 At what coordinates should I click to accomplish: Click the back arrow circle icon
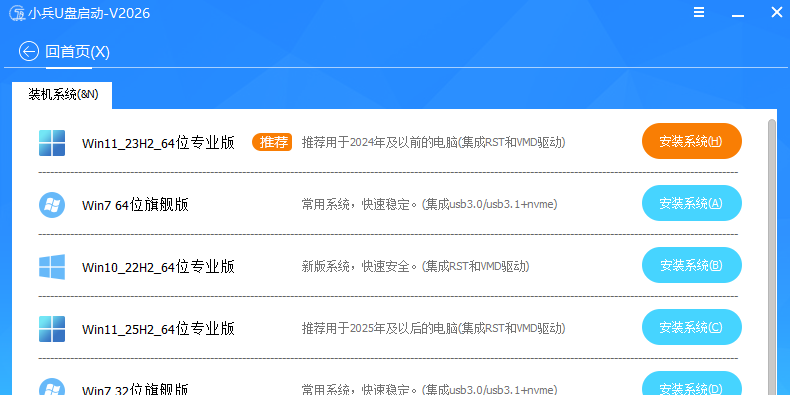point(29,51)
